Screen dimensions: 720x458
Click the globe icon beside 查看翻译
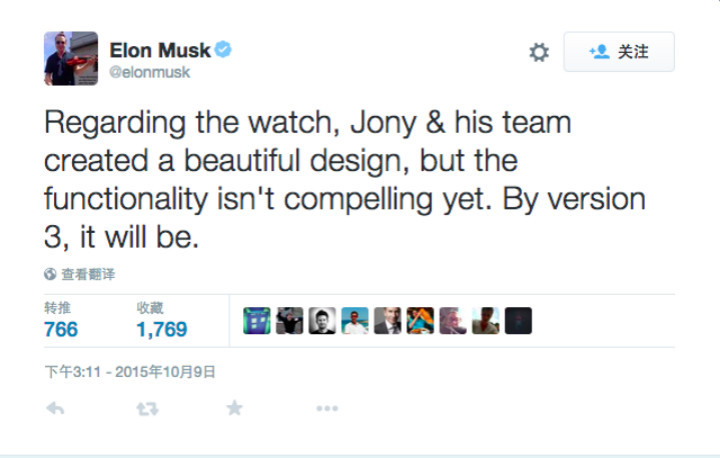50,274
